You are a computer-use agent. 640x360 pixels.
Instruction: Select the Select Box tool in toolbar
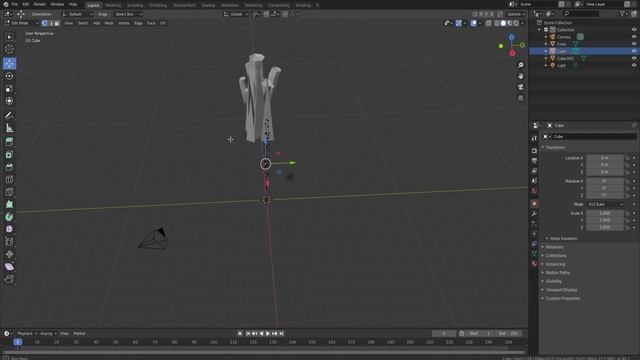(9, 37)
